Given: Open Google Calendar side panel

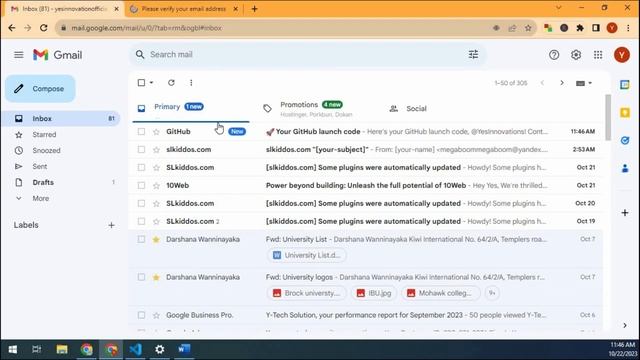Looking at the screenshot, I should point(624,84).
